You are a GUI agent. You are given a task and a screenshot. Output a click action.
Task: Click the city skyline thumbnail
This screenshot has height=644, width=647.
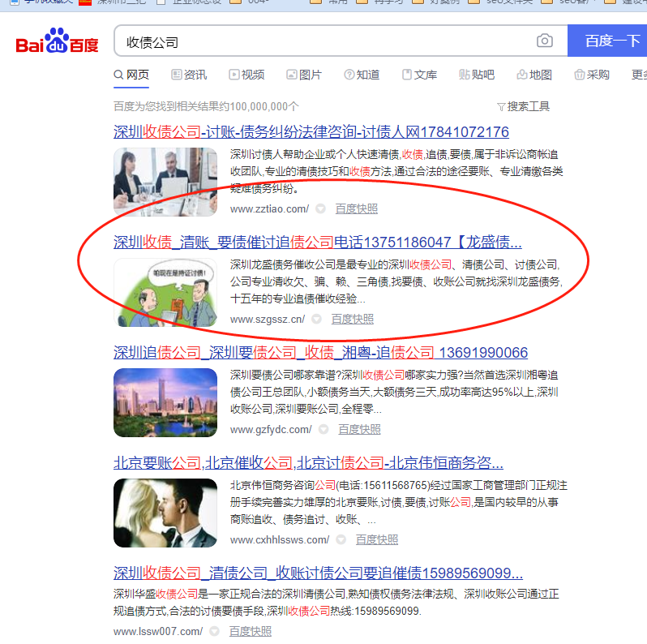pyautogui.click(x=165, y=402)
